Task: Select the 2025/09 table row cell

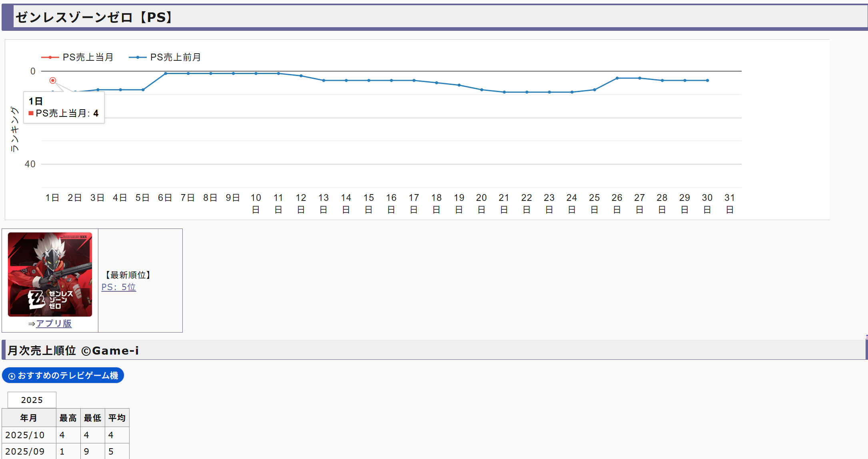Action: [x=25, y=451]
